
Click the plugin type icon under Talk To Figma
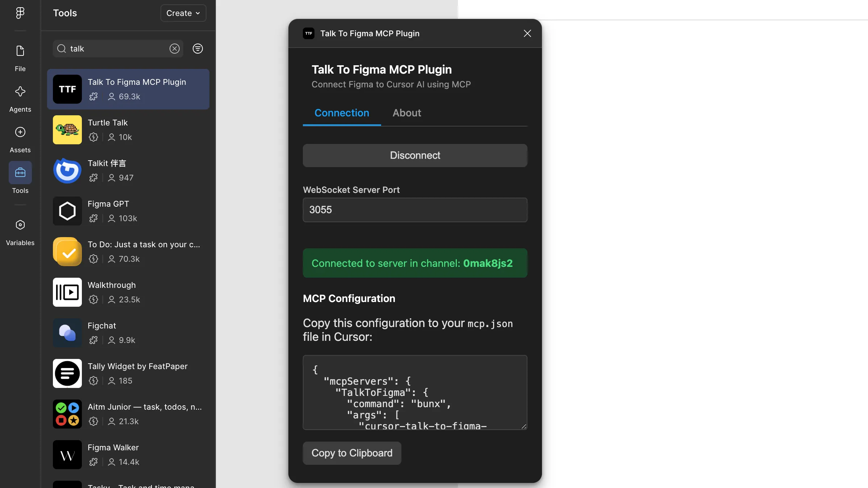point(93,96)
